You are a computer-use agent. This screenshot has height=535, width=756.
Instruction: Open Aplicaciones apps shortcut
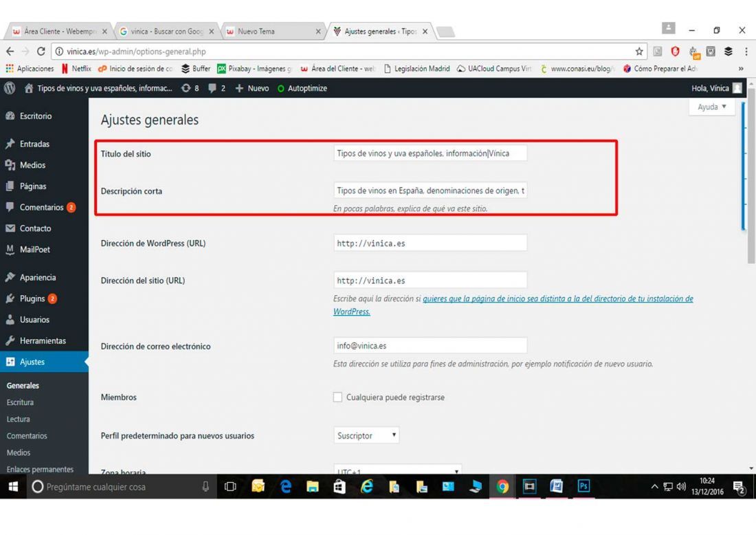pyautogui.click(x=30, y=69)
